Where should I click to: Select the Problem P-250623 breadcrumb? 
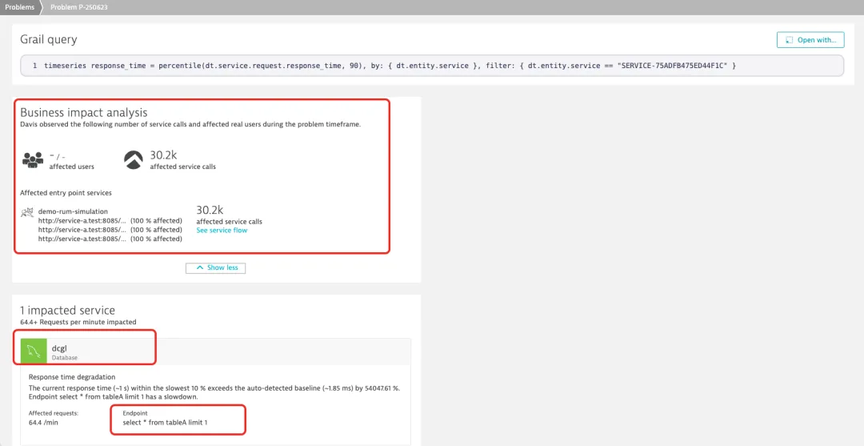(x=72, y=8)
